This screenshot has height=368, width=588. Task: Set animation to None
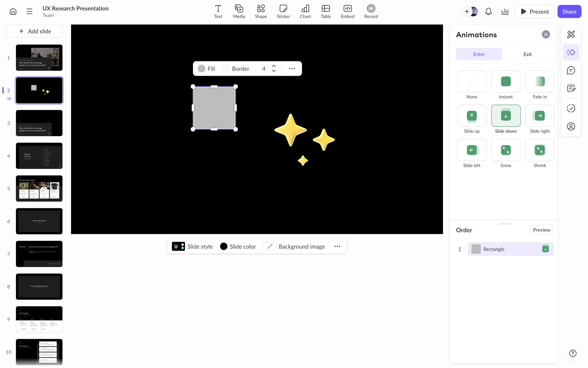[472, 82]
